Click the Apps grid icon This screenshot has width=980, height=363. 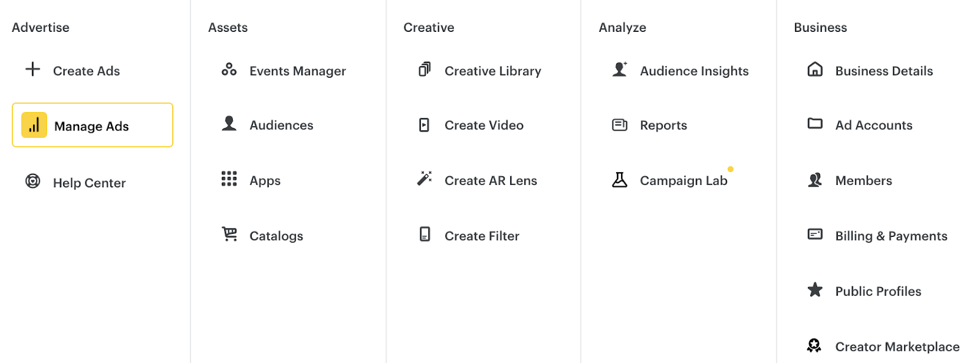click(x=229, y=179)
